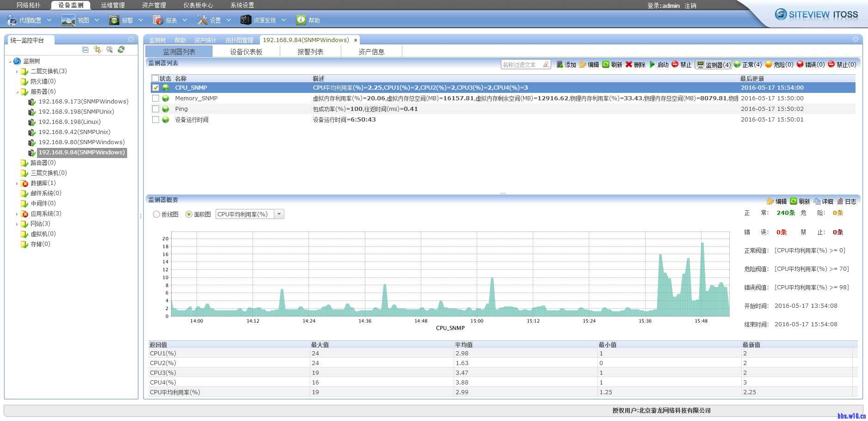
Task: Click the 监测器(4) filter button
Action: [714, 65]
